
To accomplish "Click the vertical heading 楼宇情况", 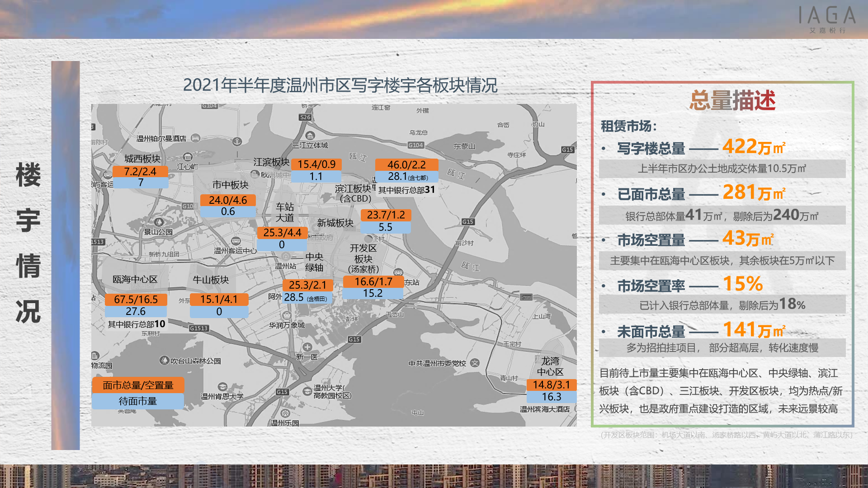I will coord(28,243).
